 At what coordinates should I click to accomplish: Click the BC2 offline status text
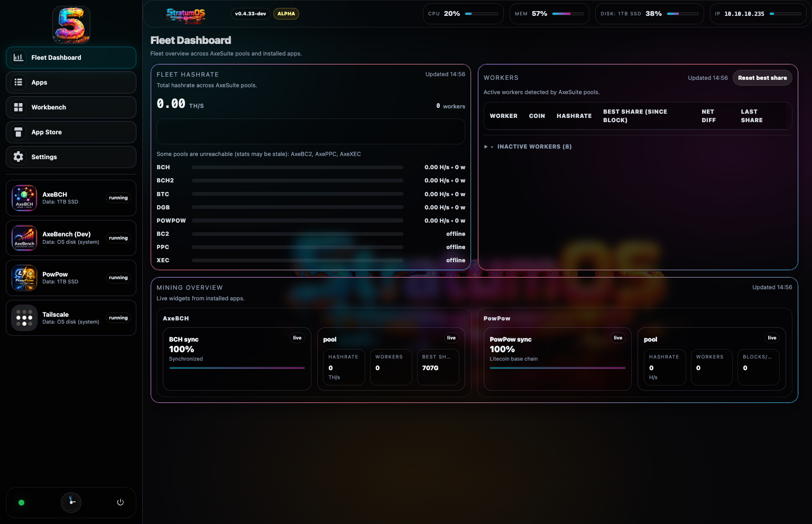click(456, 234)
